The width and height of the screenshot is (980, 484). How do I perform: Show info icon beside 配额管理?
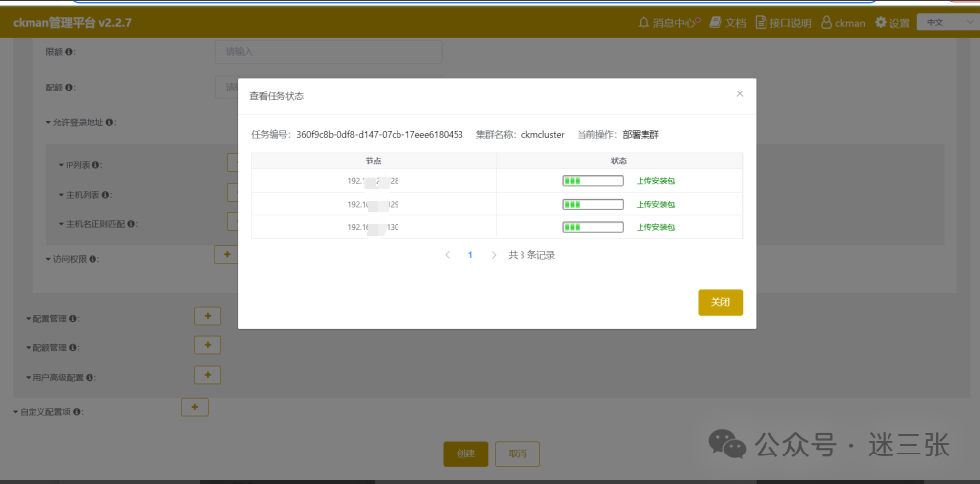[72, 348]
